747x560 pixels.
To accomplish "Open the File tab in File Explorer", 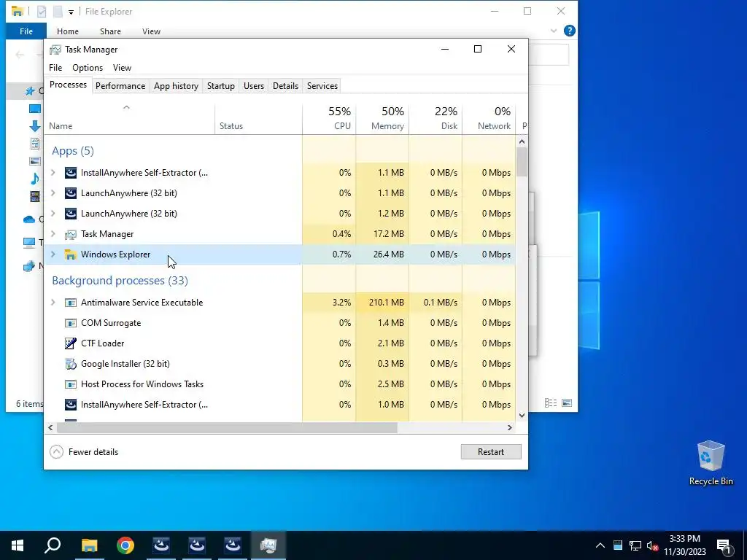I will 26,31.
